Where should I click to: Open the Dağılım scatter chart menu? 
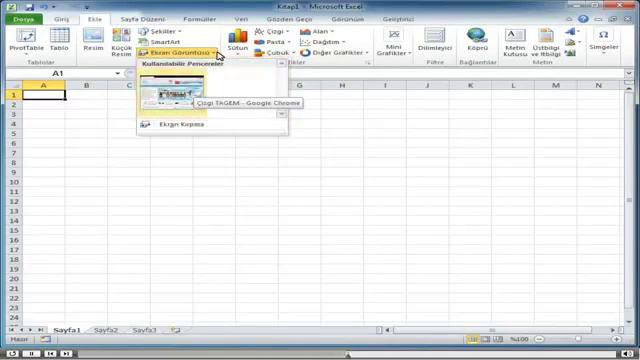coord(322,42)
